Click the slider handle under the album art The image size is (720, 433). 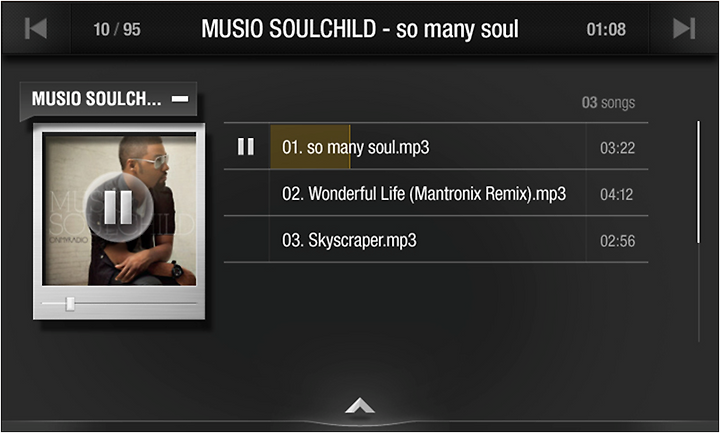(x=70, y=304)
